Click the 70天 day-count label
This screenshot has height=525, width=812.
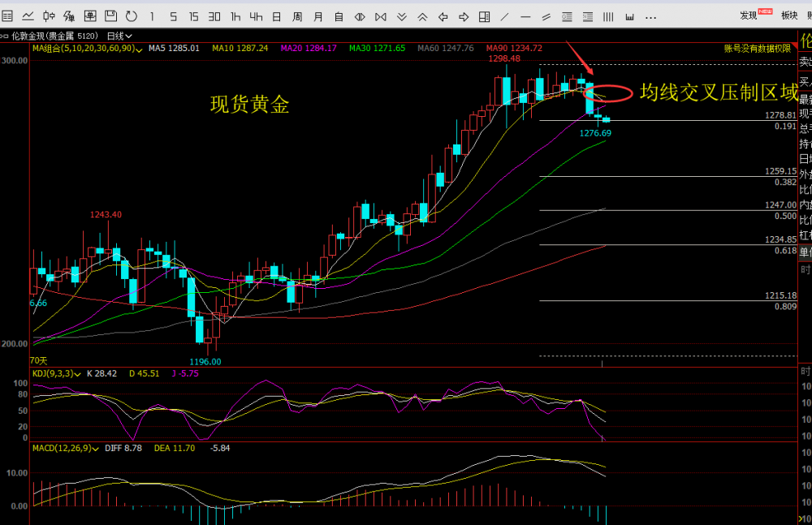38,360
